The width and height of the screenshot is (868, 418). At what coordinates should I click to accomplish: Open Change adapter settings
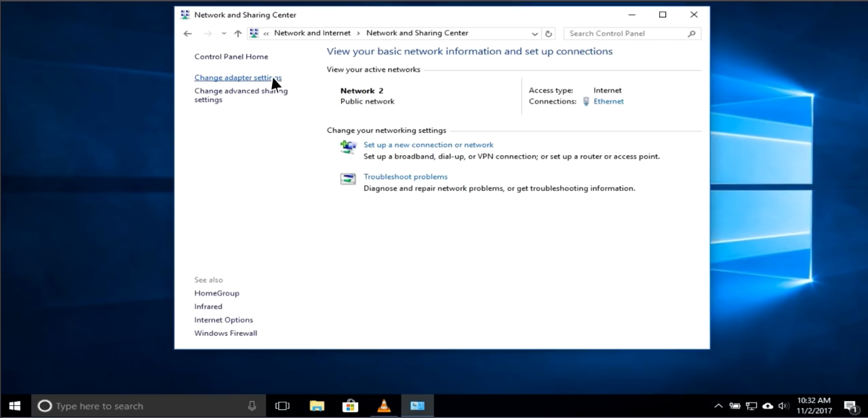238,78
